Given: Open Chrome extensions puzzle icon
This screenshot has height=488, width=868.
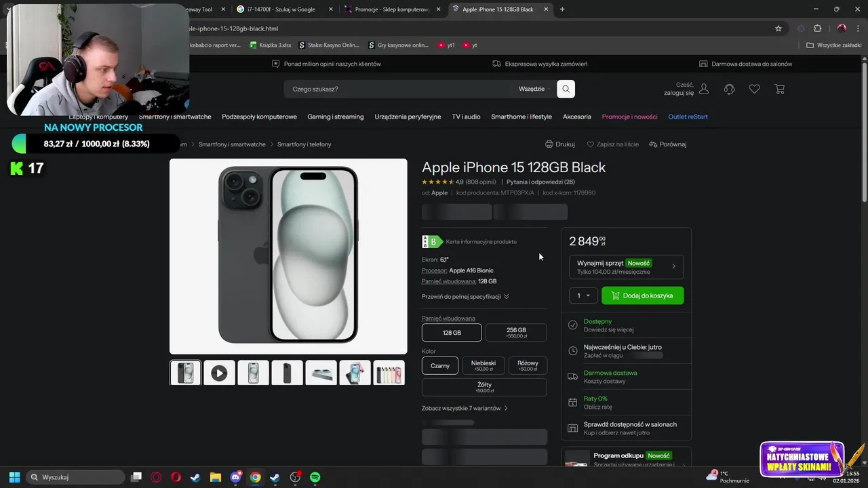Looking at the screenshot, I should 817,28.
